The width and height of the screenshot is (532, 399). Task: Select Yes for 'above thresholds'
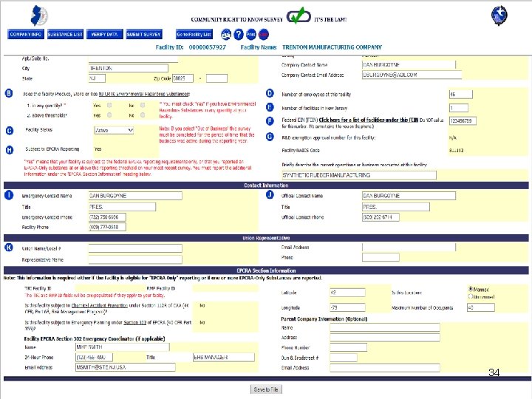109,115
